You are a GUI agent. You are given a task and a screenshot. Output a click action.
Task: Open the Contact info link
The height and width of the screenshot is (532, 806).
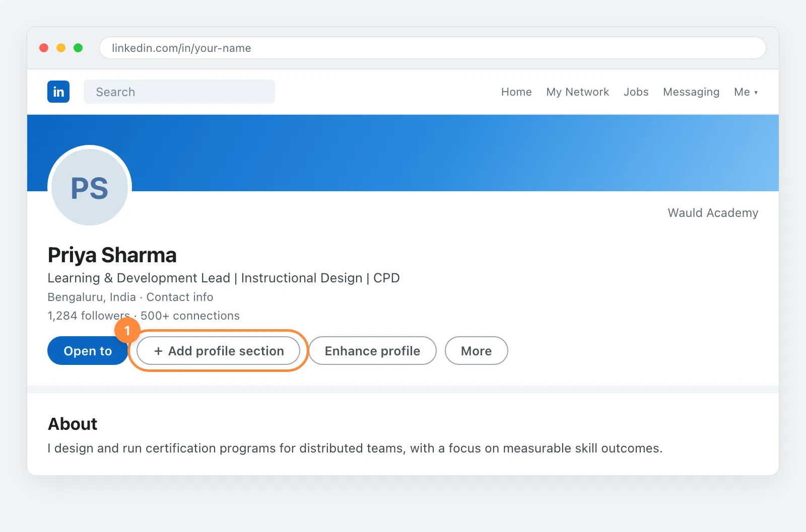(x=180, y=297)
